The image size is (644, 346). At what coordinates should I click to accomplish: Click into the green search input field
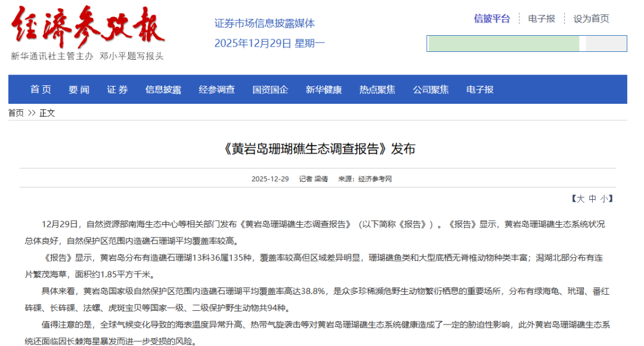(x=504, y=44)
